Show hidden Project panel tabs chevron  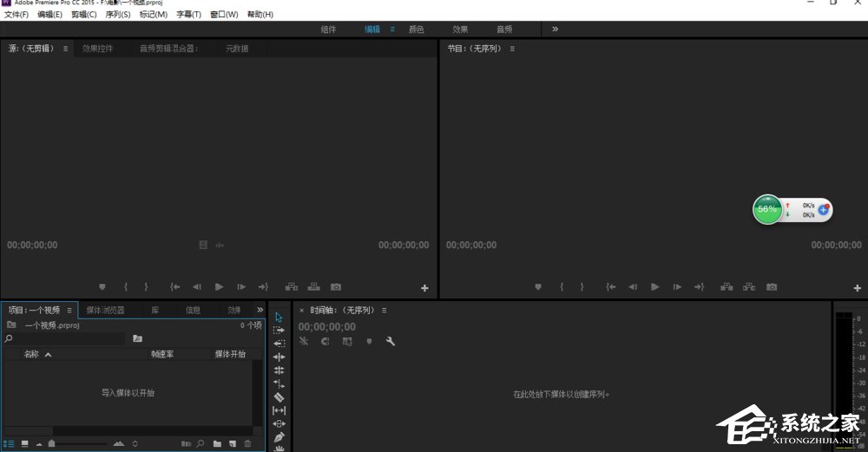tap(260, 310)
